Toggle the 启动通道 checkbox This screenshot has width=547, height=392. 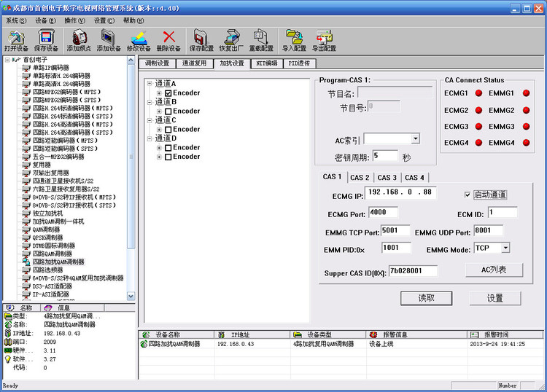[468, 195]
